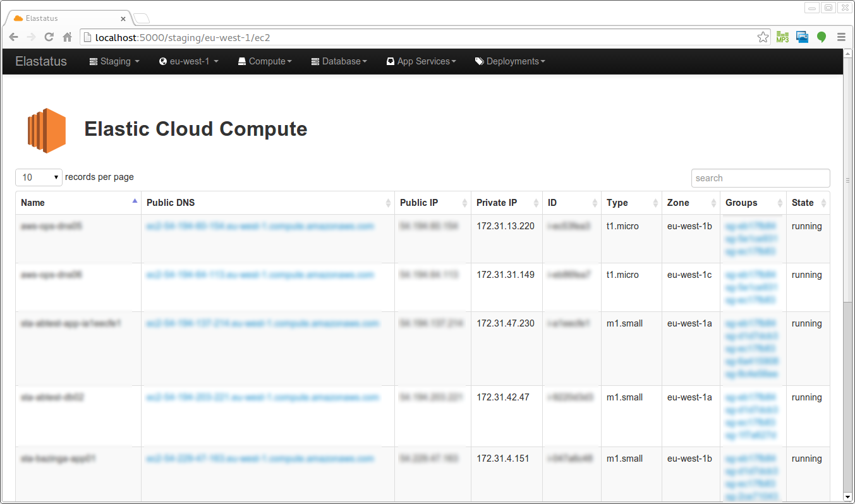Click the Elastic Cloud Compute heading
This screenshot has width=855, height=504.
pos(196,129)
